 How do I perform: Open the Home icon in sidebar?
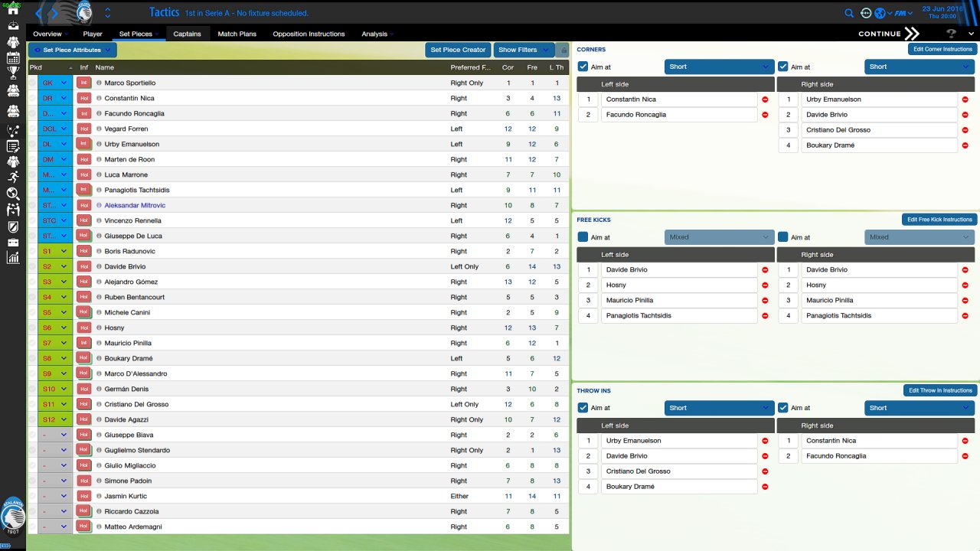12,10
